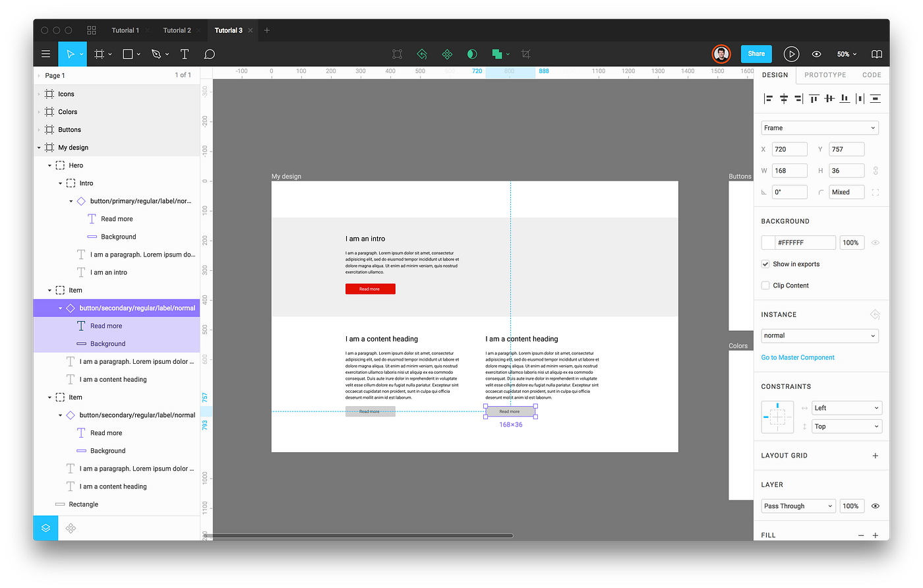The width and height of the screenshot is (923, 588).
Task: Remove fill with minus icon
Action: click(x=861, y=535)
